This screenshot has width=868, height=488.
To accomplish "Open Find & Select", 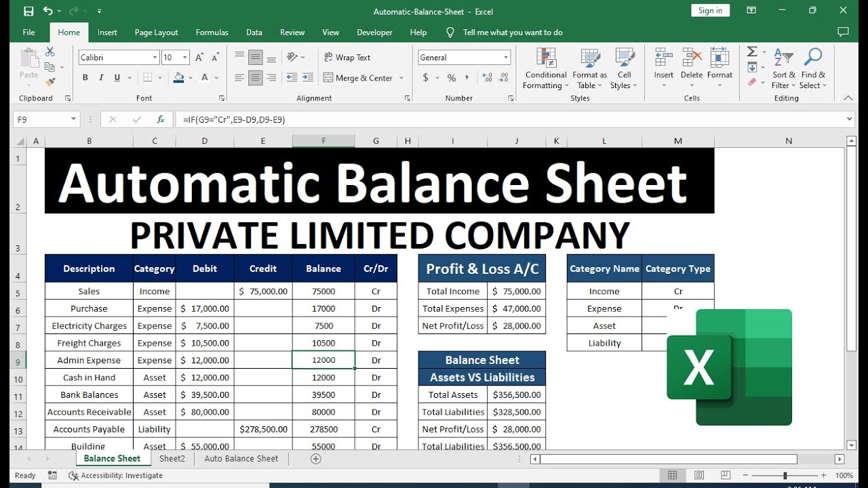I will pos(813,68).
